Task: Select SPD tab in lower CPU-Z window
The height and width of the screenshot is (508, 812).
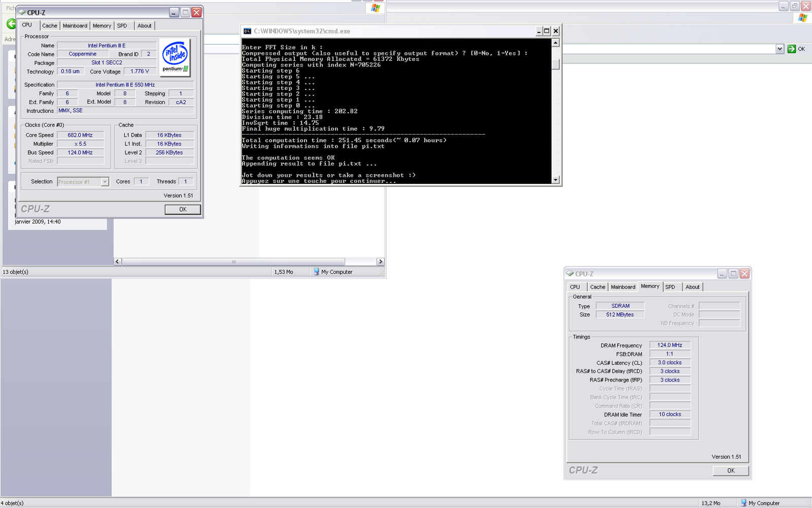Action: coord(670,287)
